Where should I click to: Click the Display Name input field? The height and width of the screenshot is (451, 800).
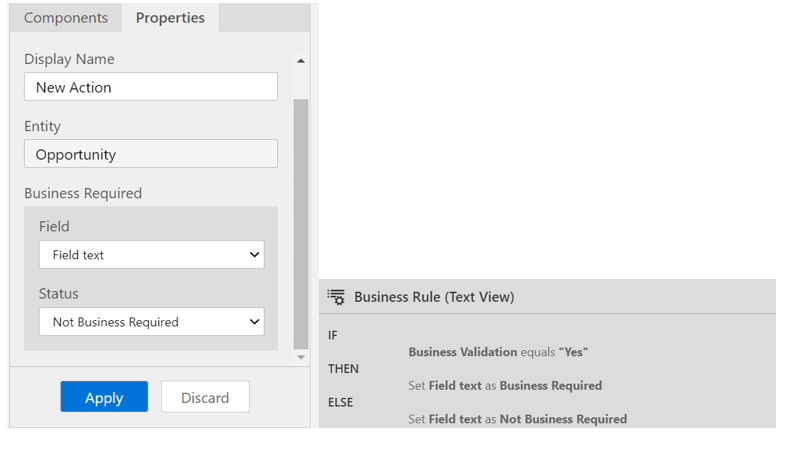(151, 87)
